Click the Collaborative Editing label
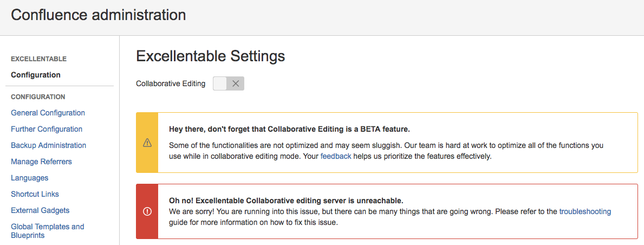This screenshot has width=644, height=245. (171, 83)
